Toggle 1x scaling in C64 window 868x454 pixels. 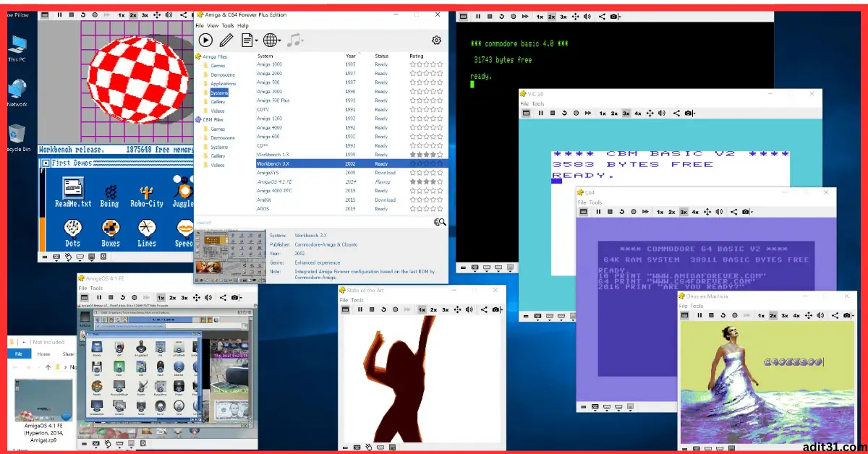[660, 212]
